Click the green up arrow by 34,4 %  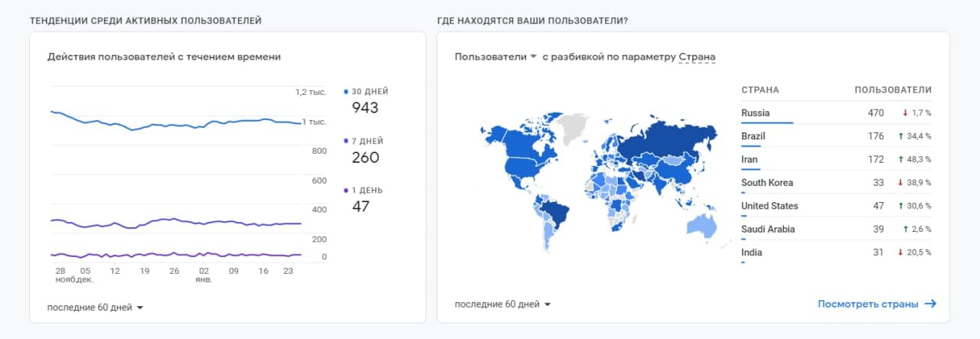pos(900,136)
